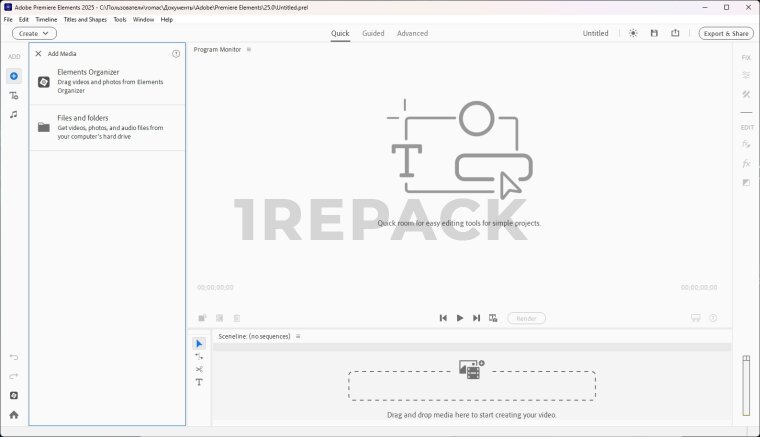The image size is (760, 437).
Task: Open the Sceneline panel options menu
Action: point(298,336)
